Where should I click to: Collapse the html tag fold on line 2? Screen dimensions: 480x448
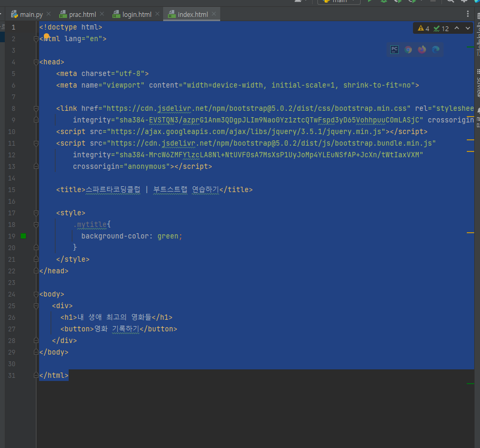[36, 39]
